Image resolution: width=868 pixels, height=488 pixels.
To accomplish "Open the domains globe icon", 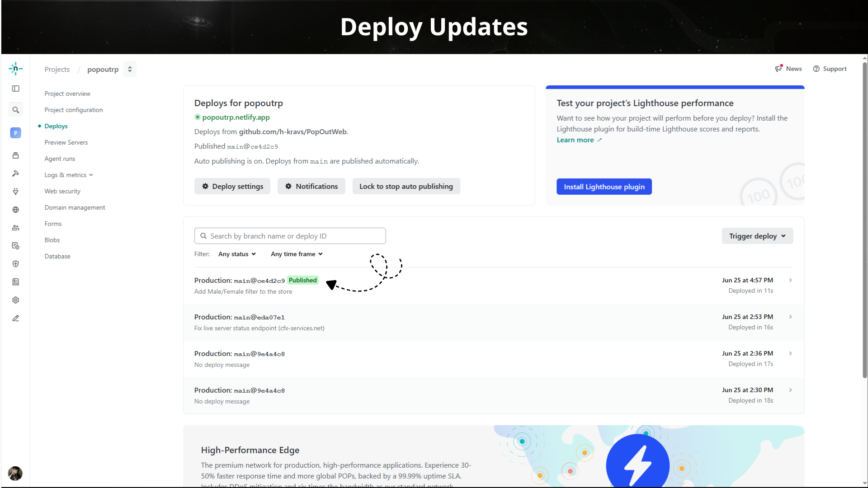I will (15, 210).
